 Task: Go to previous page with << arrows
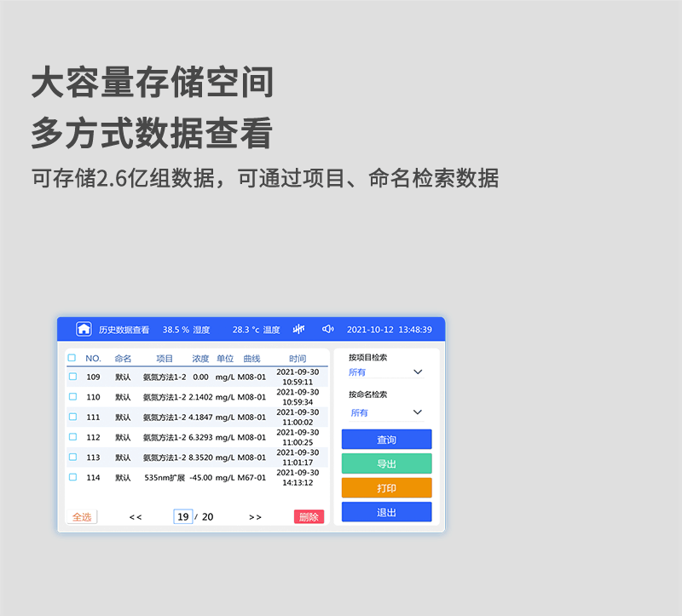136,517
